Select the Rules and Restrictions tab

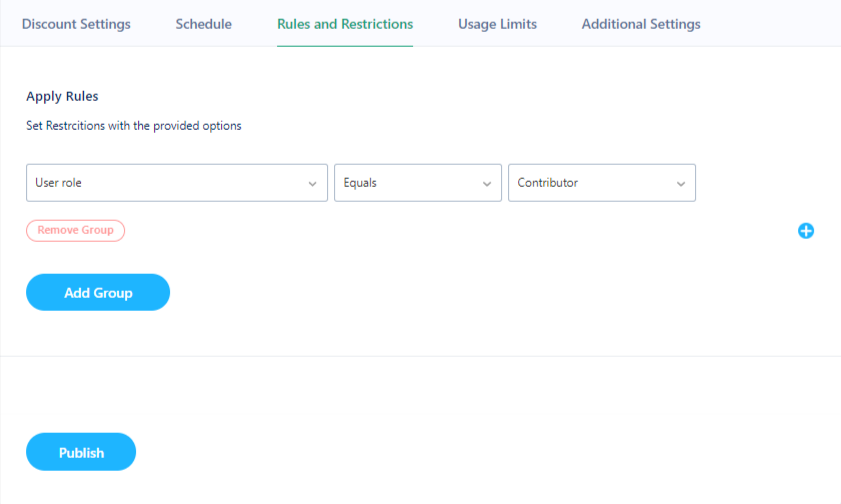[x=345, y=24]
